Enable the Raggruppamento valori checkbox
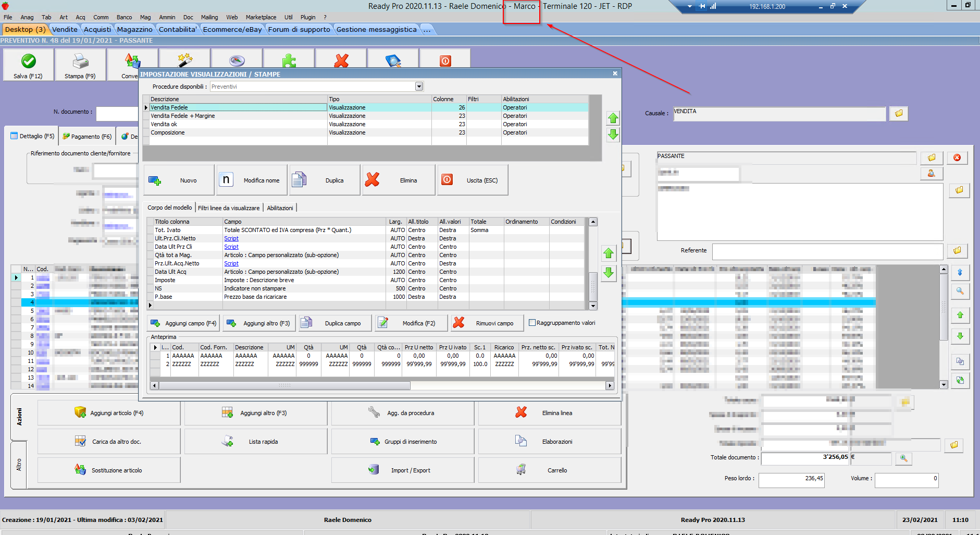Viewport: 980px width, 535px height. (532, 323)
